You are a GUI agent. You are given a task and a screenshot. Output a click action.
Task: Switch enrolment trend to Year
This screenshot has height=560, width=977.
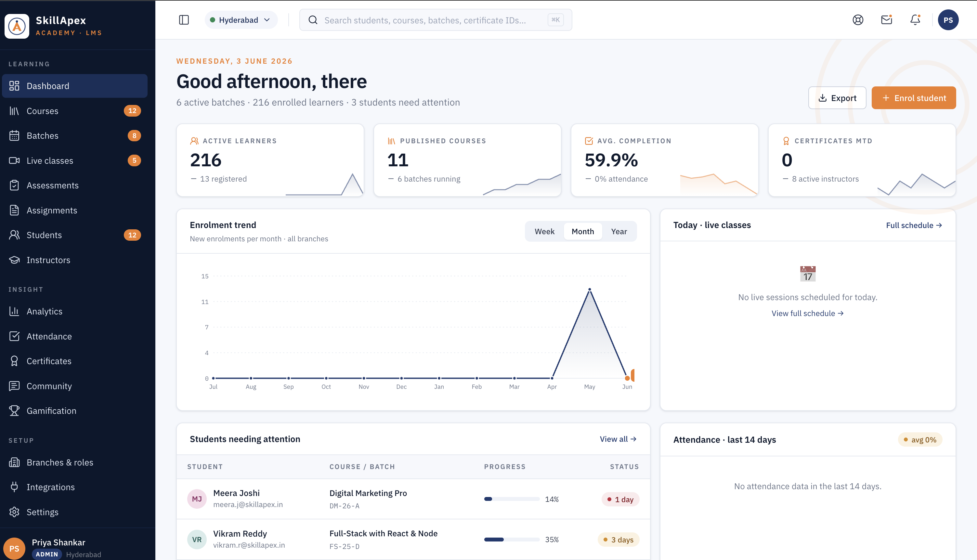coord(619,232)
